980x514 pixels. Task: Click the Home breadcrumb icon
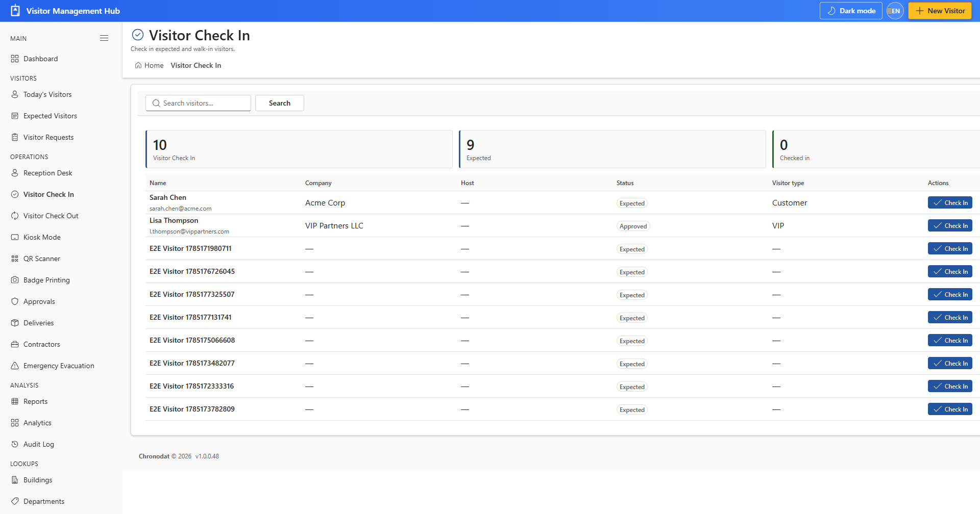pos(138,65)
